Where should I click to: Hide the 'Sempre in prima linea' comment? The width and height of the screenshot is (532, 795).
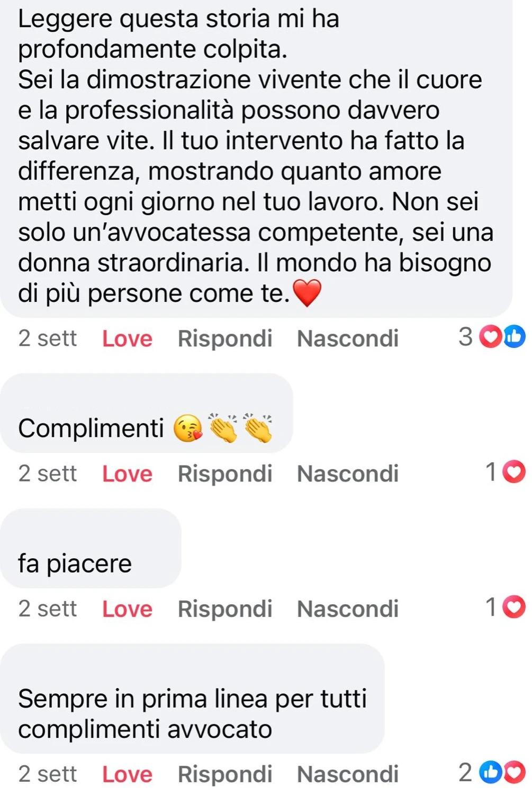348,774
